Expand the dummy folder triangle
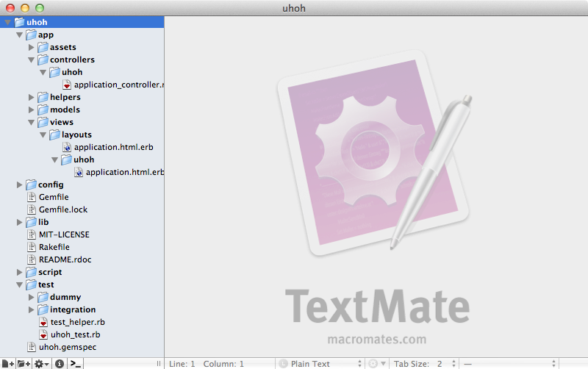588x369 pixels. [31, 297]
